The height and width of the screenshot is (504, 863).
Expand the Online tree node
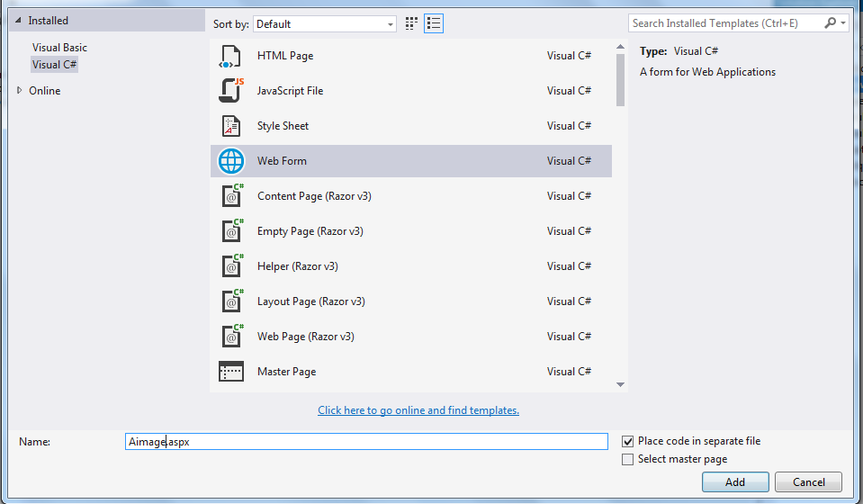pyautogui.click(x=19, y=90)
